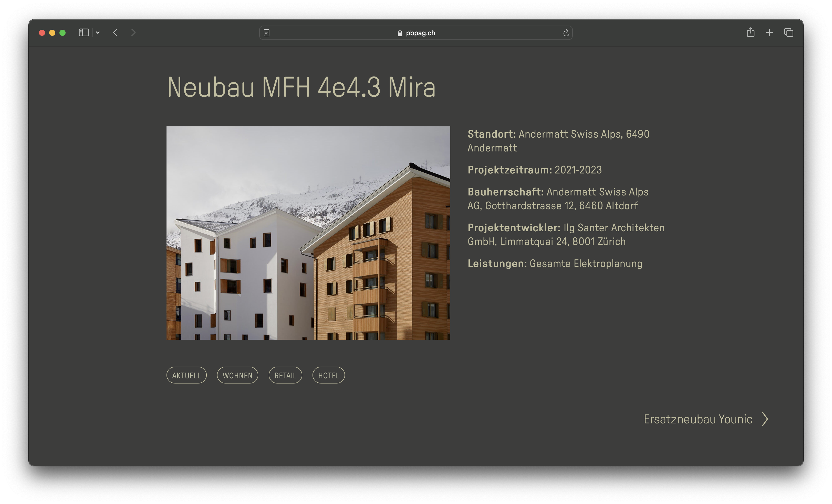The image size is (832, 504).
Task: Click the lock icon in address bar
Action: [400, 33]
